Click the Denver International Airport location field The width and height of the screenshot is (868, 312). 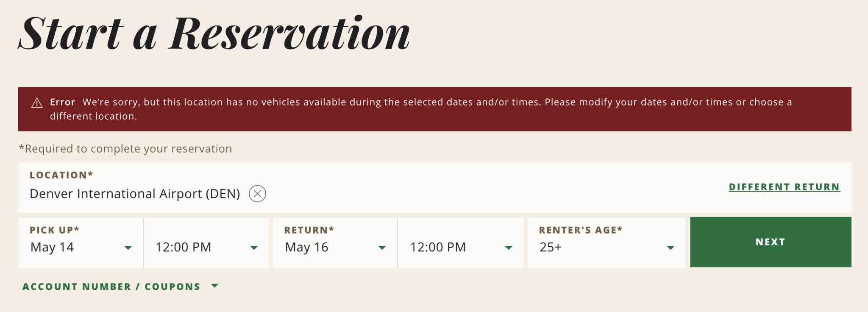[x=135, y=194]
